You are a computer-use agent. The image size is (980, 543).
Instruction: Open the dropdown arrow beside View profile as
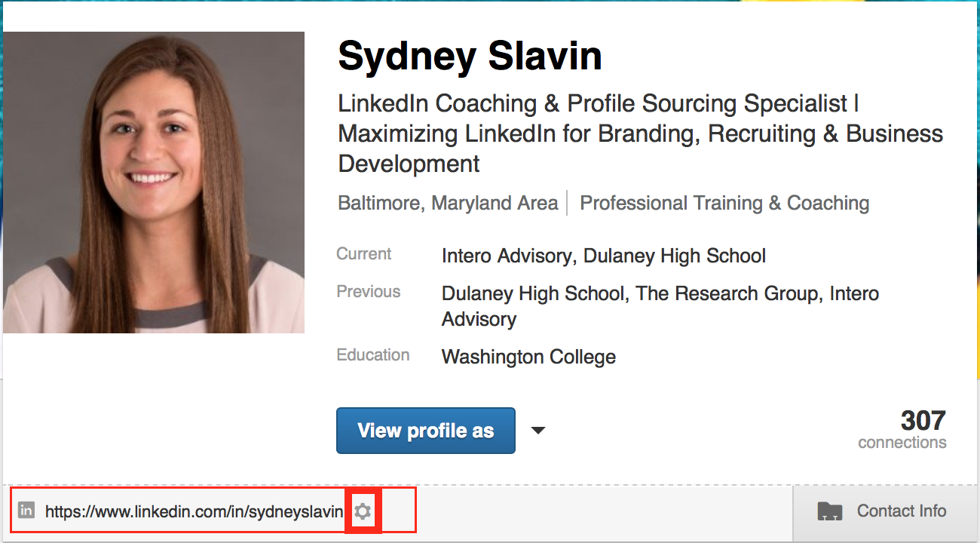(x=537, y=431)
